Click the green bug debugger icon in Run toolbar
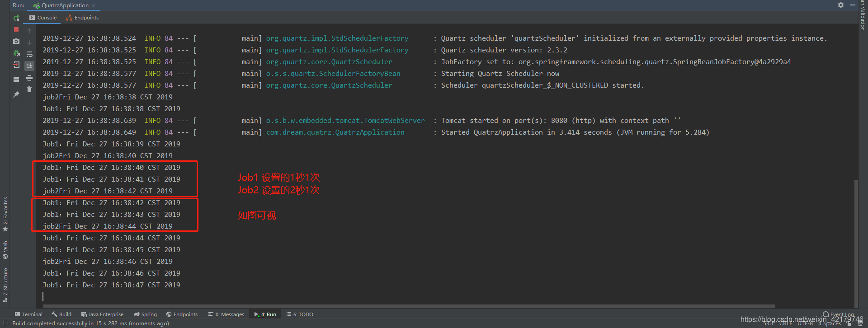Screen dimensions: 868x328 [16, 53]
